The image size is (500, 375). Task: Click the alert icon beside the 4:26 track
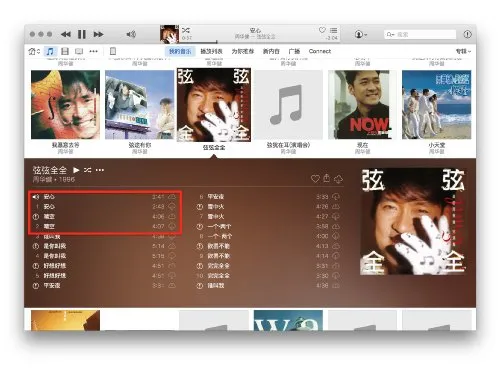point(200,207)
